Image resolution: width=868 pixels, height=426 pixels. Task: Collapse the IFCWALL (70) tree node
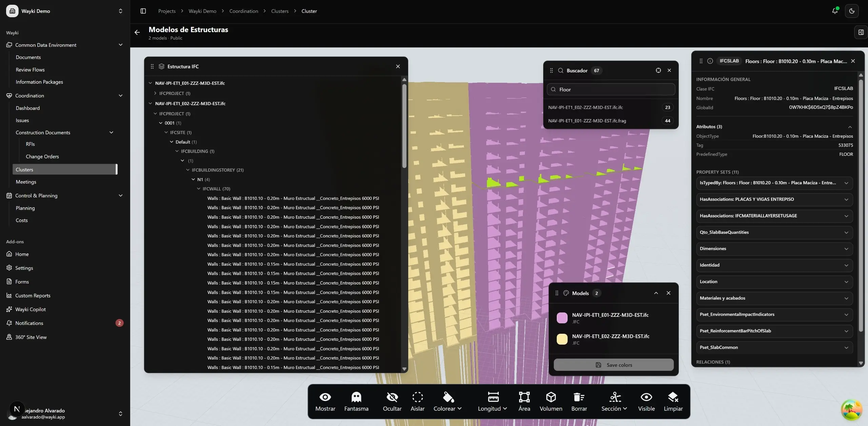point(199,189)
